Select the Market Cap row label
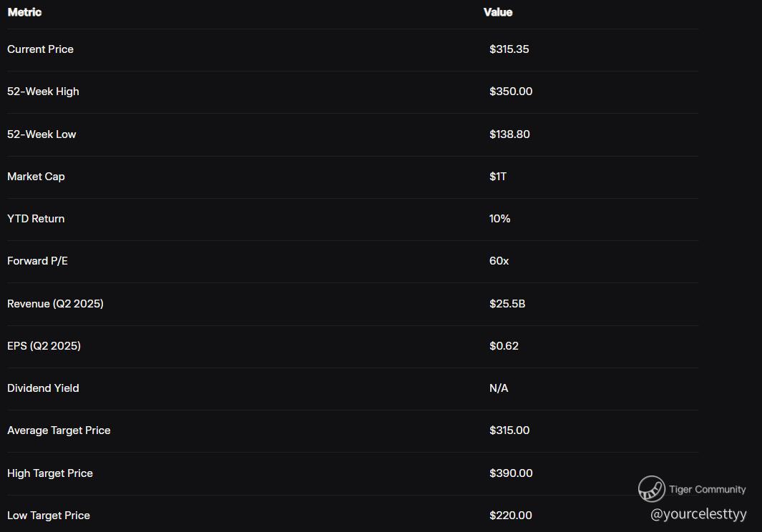Viewport: 762px width, 532px height. (x=36, y=177)
